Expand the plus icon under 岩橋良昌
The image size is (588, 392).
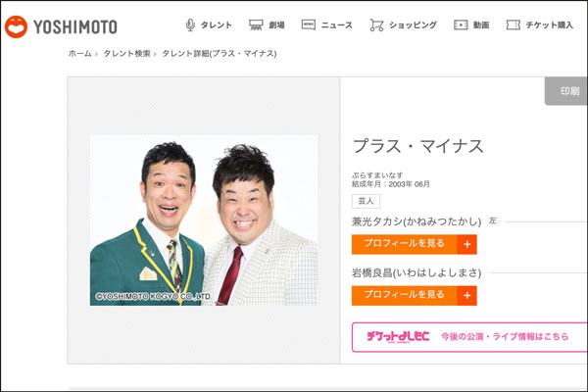point(466,295)
